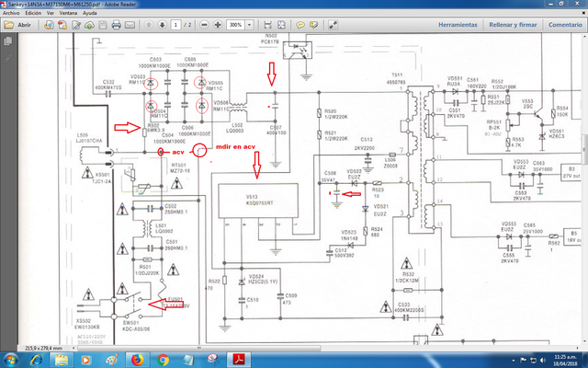Viewport: 588px width, 368px height.
Task: Click the sign/edit document icon
Action: (x=76, y=25)
